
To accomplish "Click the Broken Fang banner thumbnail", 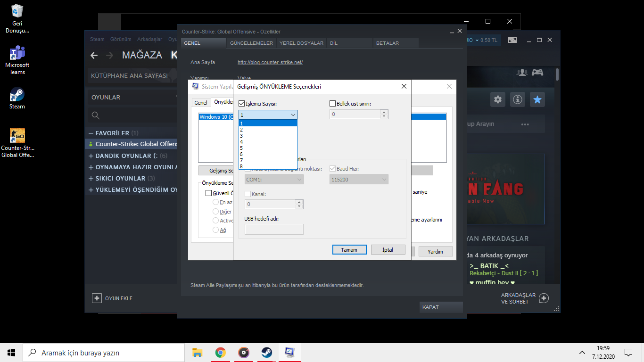I will pyautogui.click(x=506, y=190).
